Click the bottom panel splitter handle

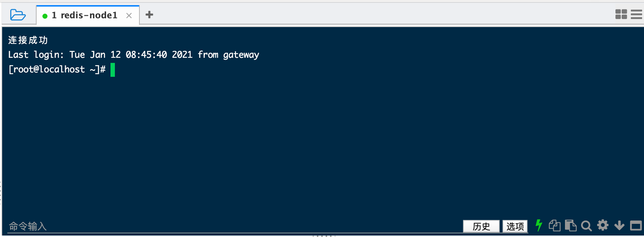pyautogui.click(x=324, y=236)
